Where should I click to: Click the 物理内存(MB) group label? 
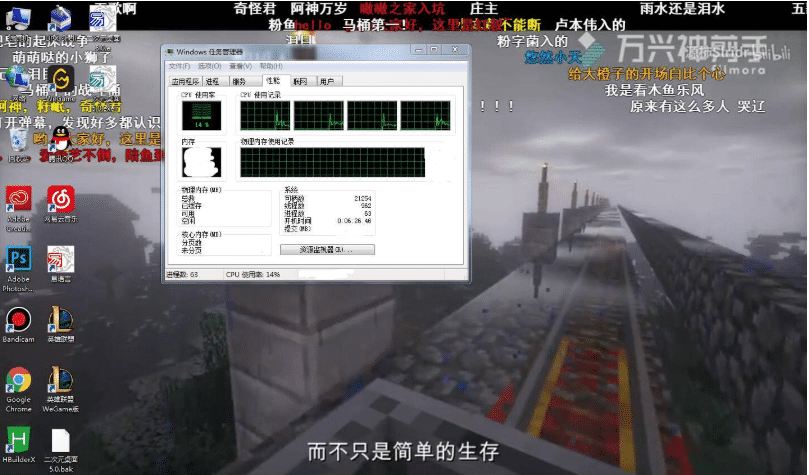(201, 190)
